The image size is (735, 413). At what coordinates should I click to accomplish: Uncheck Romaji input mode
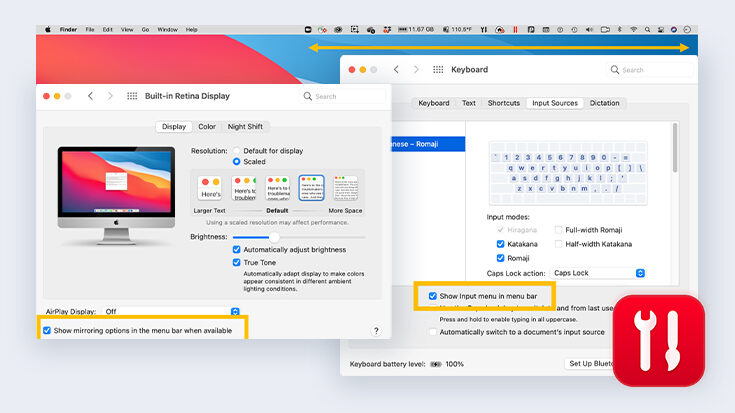501,258
